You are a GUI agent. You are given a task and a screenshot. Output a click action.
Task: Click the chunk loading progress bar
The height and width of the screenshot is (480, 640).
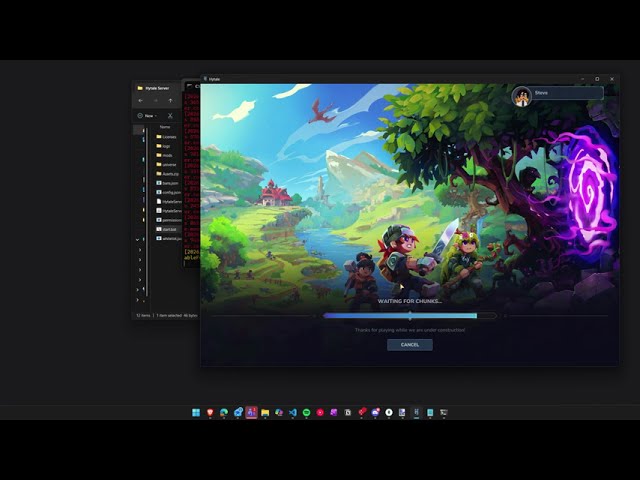pyautogui.click(x=409, y=316)
